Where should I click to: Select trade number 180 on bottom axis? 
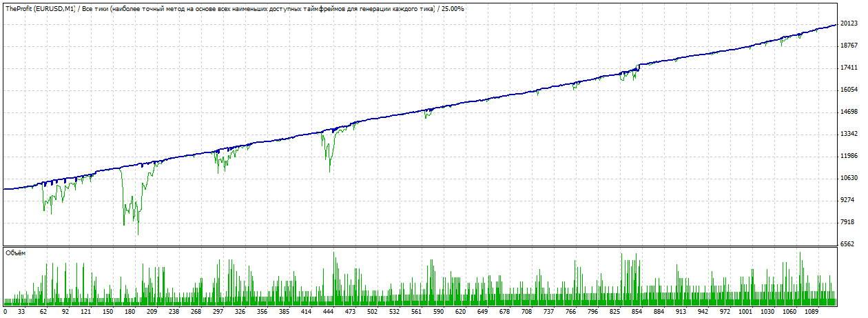[x=129, y=312]
